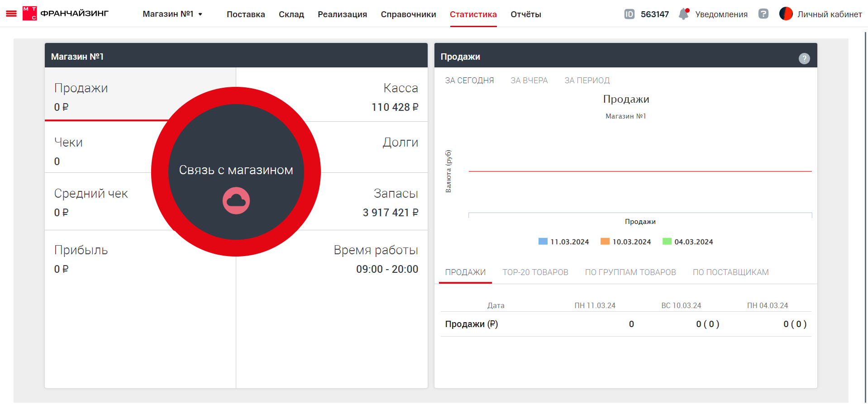This screenshot has width=868, height=404.
Task: Open the Реализация menu
Action: click(x=342, y=14)
